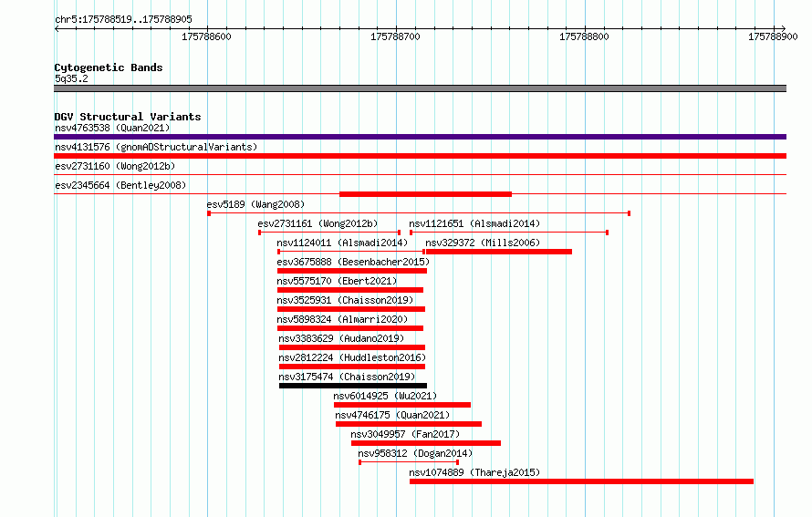812x517 pixels.
Task: Click the red nsv4131576 variant bar
Action: [420, 156]
